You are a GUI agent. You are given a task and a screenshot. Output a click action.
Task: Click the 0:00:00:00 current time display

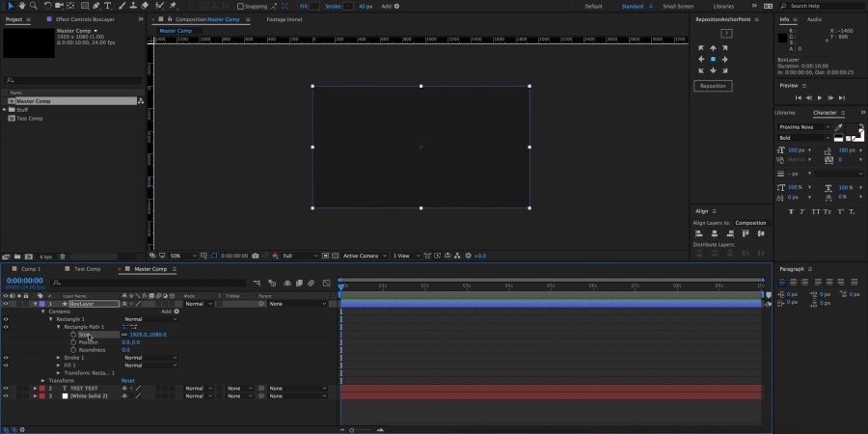[x=24, y=281]
